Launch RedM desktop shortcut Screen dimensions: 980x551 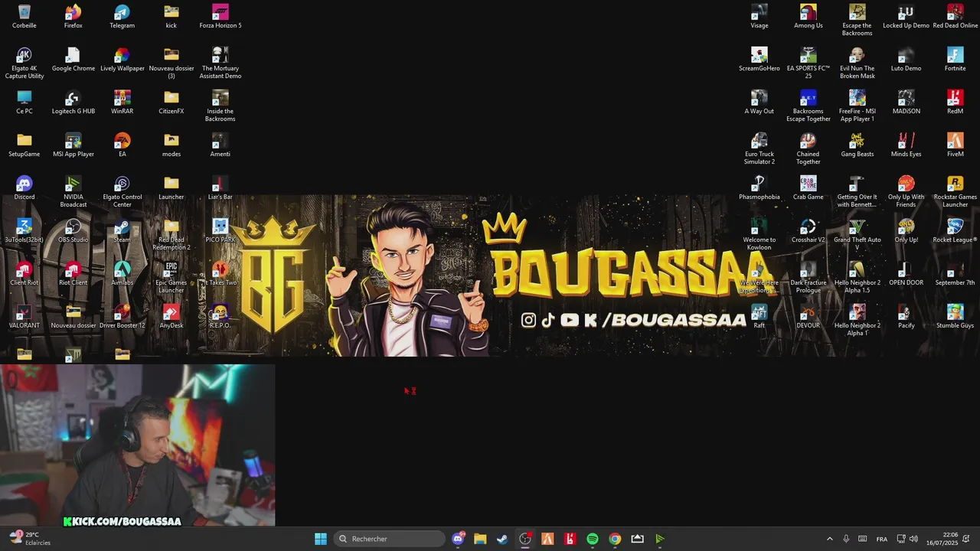(955, 103)
